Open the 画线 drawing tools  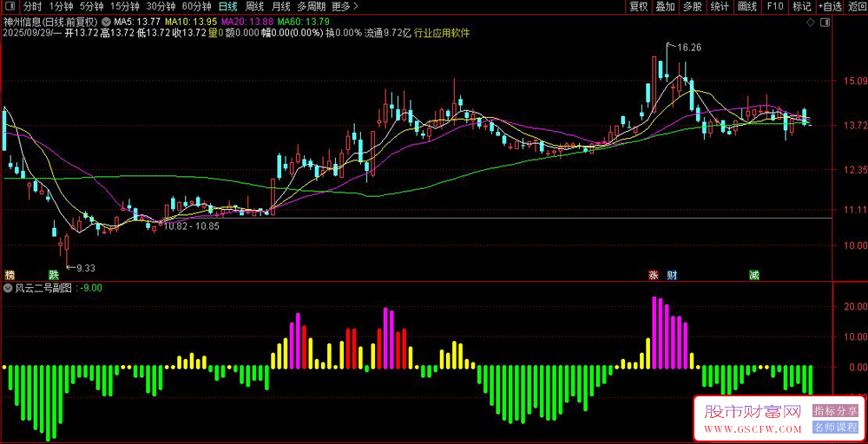click(747, 7)
